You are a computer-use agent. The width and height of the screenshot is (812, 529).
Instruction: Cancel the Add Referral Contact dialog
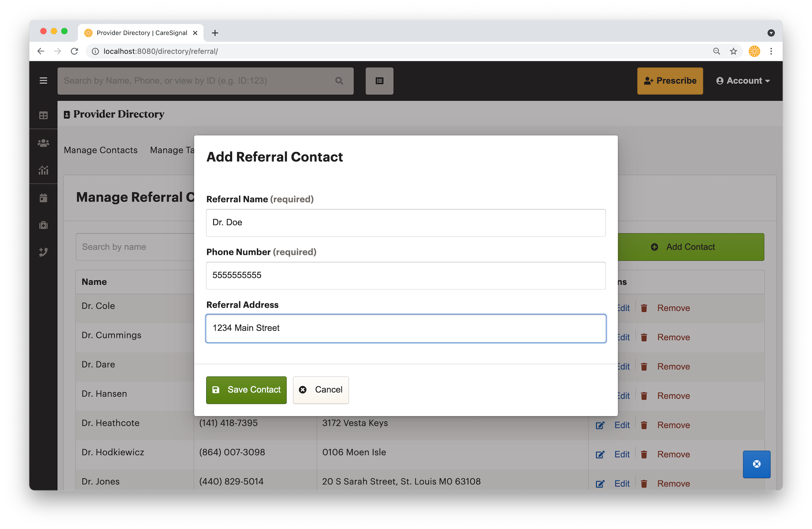(321, 390)
